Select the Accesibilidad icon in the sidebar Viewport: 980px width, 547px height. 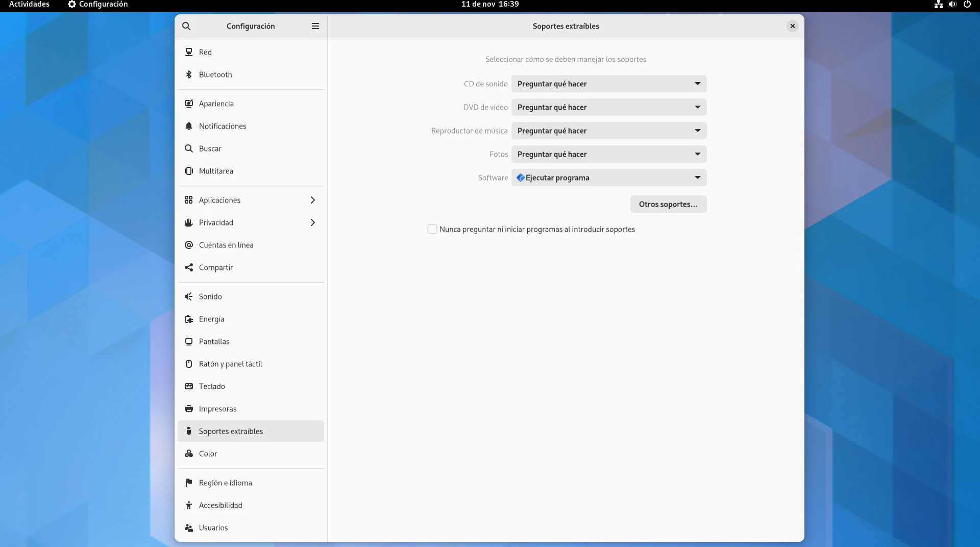189,505
